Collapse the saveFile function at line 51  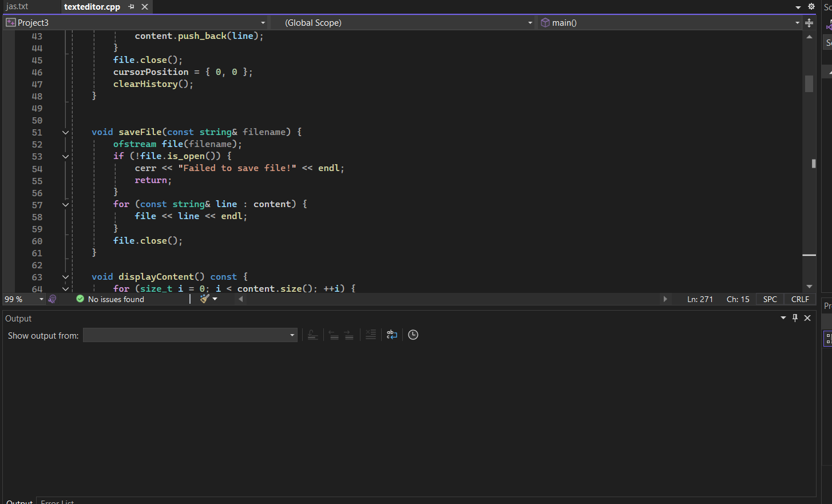pos(65,133)
